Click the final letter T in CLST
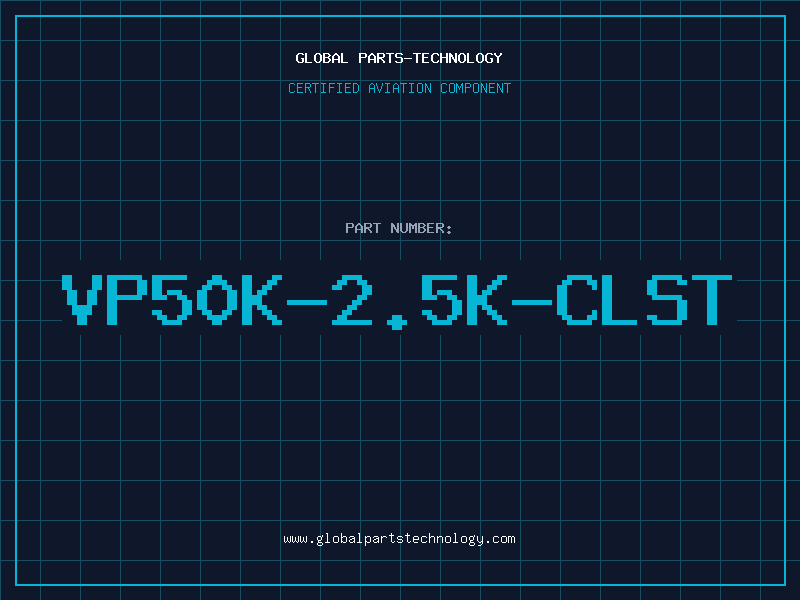800x600 pixels. pyautogui.click(x=712, y=300)
